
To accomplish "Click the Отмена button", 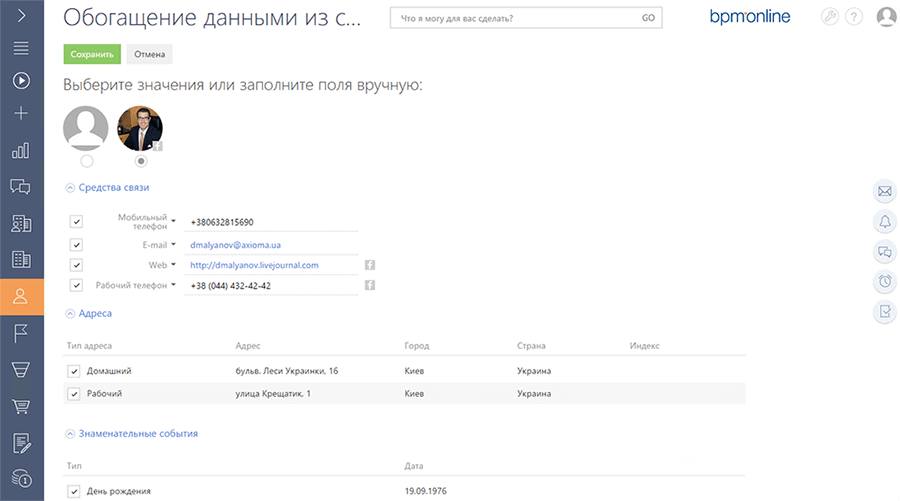I will (x=149, y=54).
